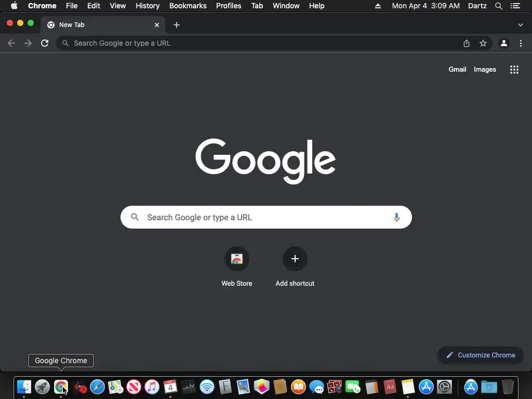Open the profile avatar icon in toolbar
Viewport: 532px width, 399px height.
(x=504, y=43)
